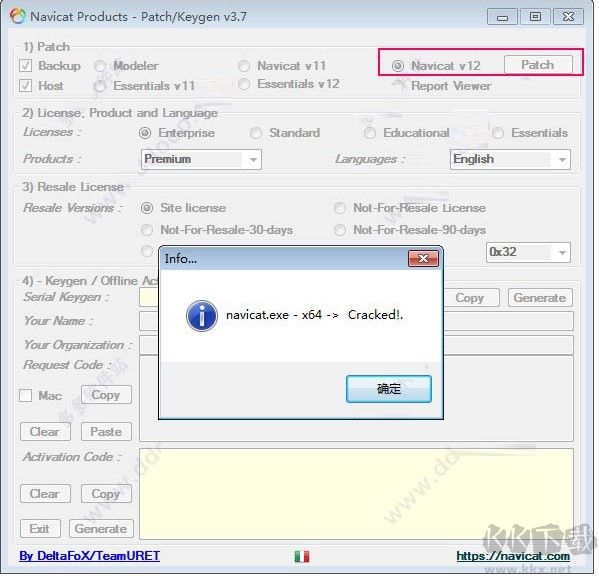
Task: Select Essentials v12 radio option
Action: (244, 84)
